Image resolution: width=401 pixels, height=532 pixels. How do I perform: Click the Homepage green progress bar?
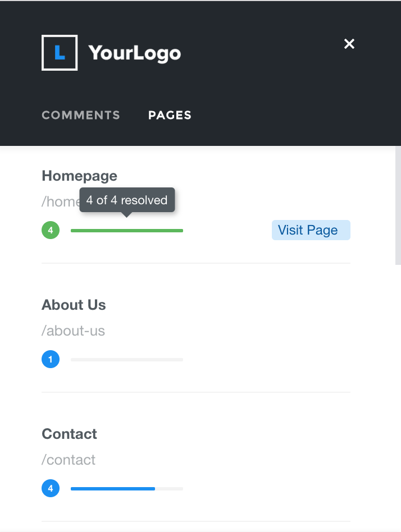tap(127, 231)
